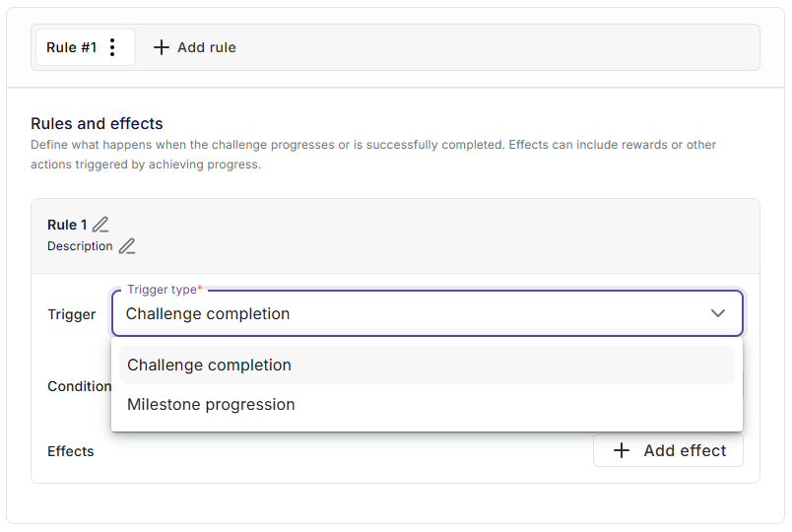
Task: Click the Rules and effects heading
Action: pyautogui.click(x=97, y=123)
